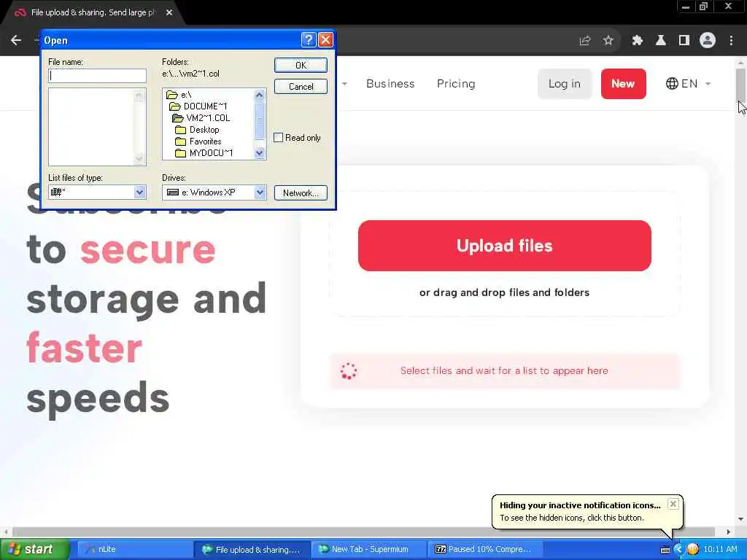This screenshot has height=560, width=747.
Task: Open the profile avatar icon
Action: (x=708, y=41)
